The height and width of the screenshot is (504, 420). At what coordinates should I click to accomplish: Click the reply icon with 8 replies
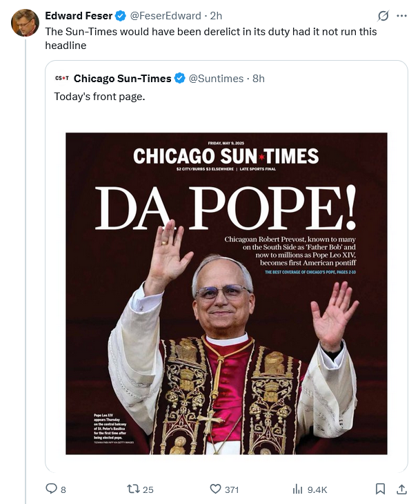[x=51, y=489]
